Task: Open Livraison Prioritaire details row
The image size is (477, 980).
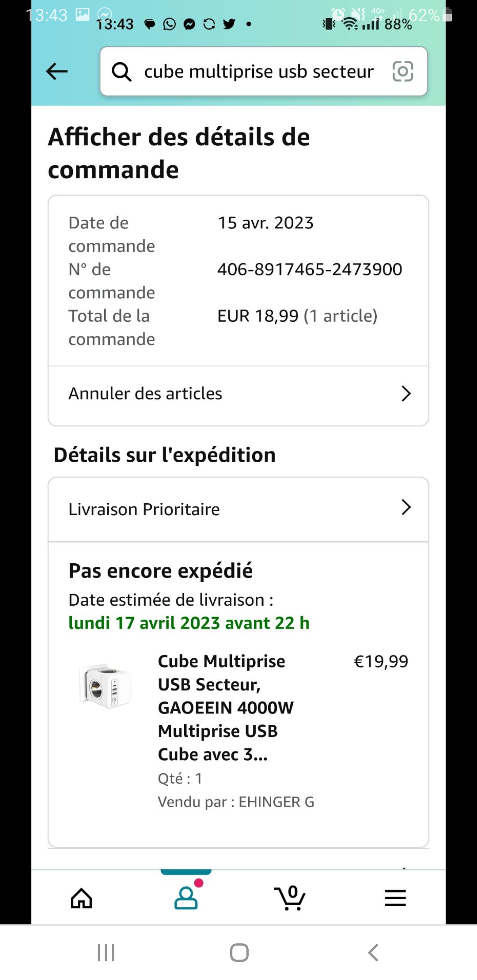Action: click(x=144, y=509)
